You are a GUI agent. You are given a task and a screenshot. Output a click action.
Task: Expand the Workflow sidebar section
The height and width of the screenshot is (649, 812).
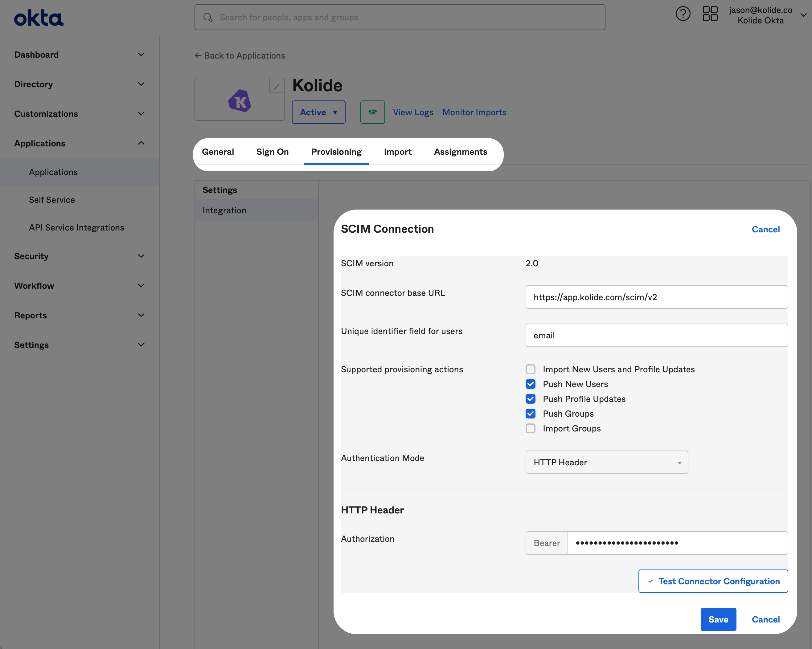pyautogui.click(x=80, y=286)
